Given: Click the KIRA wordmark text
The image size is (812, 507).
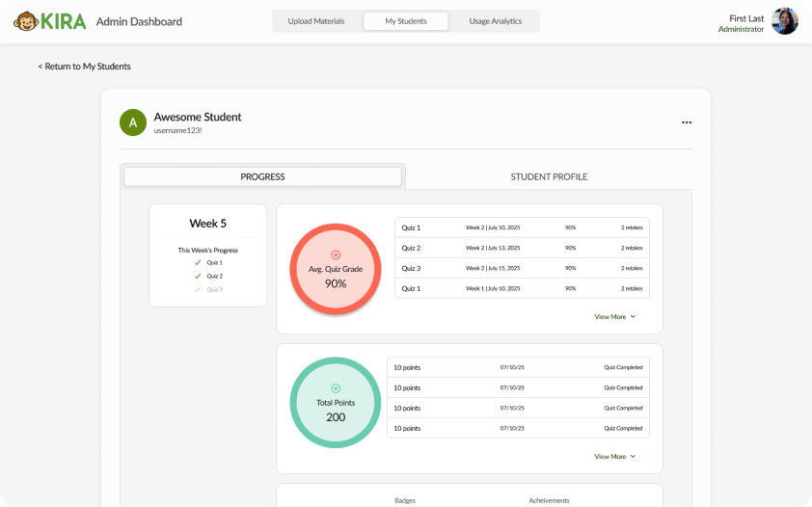Looking at the screenshot, I should tap(64, 21).
